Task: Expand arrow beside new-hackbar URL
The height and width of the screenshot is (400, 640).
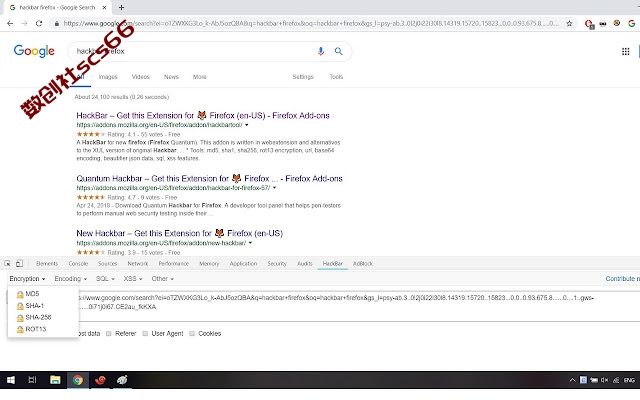Action: (x=250, y=243)
